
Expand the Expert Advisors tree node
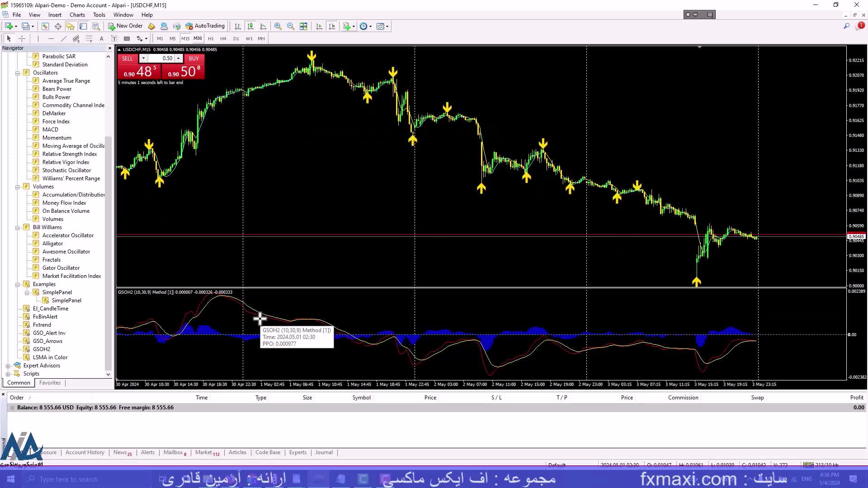pos(8,366)
